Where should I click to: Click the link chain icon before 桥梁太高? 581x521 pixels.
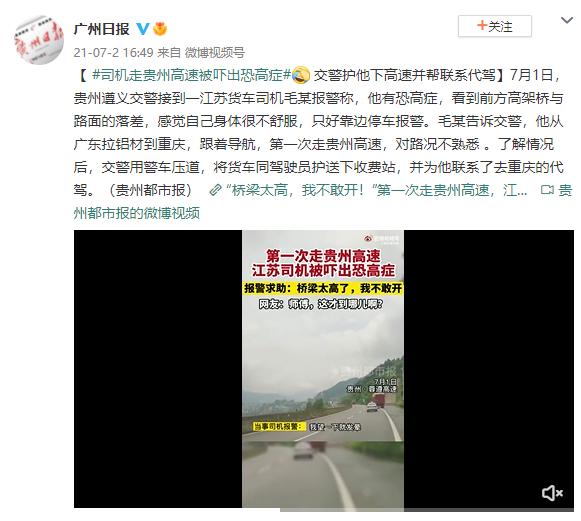click(215, 190)
